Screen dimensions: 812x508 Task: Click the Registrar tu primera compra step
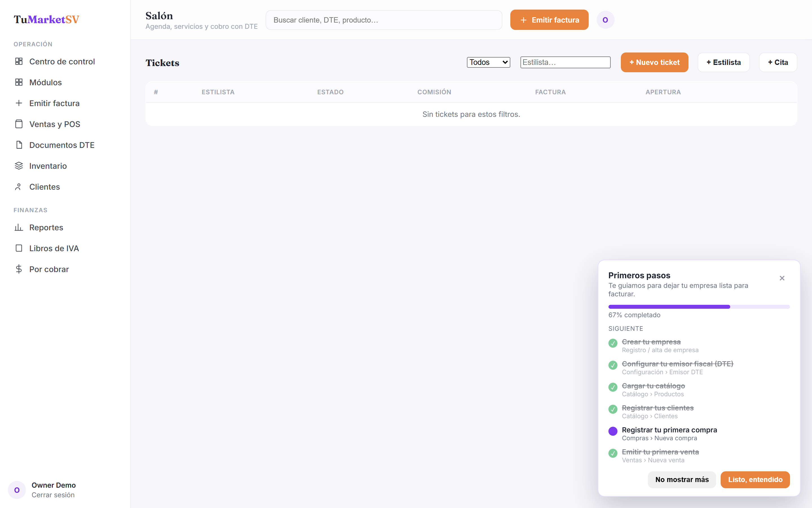(x=699, y=434)
